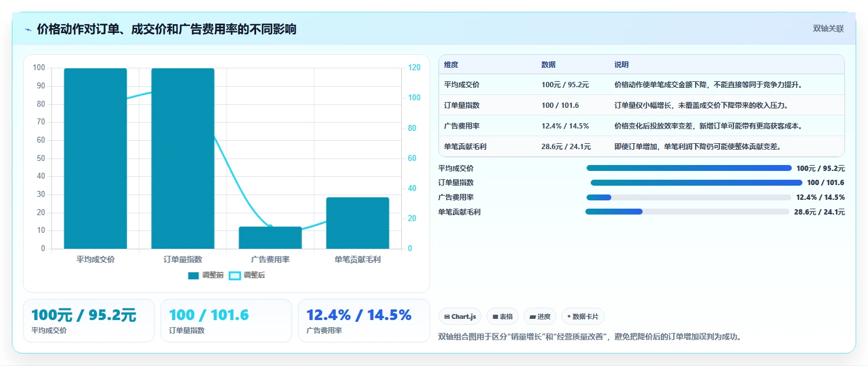Click the 维度 column header
The image size is (868, 366).
pyautogui.click(x=451, y=64)
